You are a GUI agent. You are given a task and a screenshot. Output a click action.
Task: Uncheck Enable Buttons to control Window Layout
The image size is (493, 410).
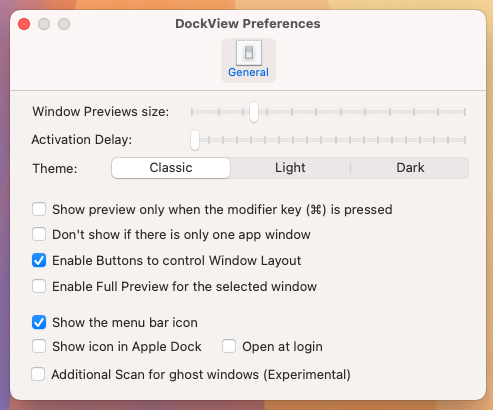39,260
